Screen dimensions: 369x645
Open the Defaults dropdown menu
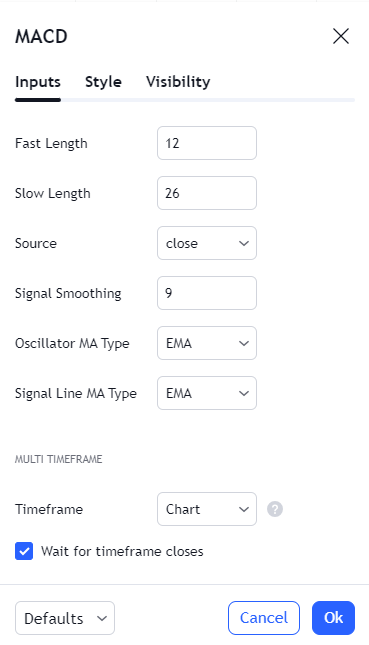pos(65,618)
